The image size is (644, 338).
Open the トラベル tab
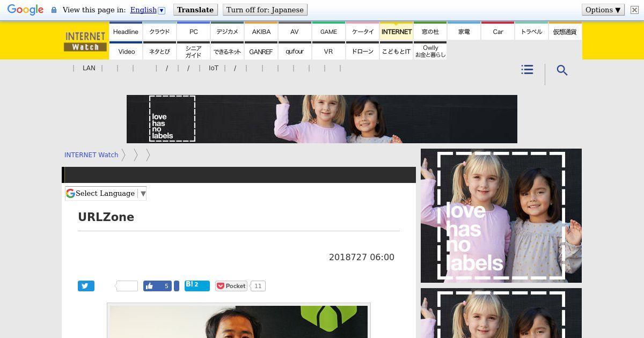(531, 32)
